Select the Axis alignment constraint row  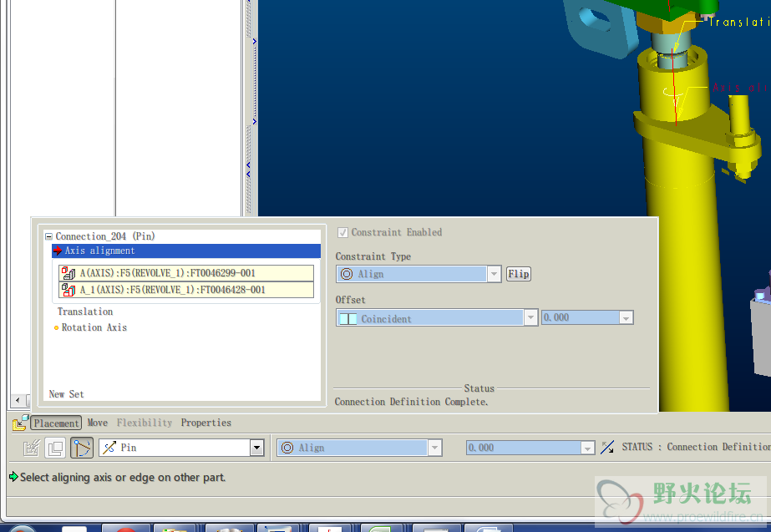coord(186,251)
